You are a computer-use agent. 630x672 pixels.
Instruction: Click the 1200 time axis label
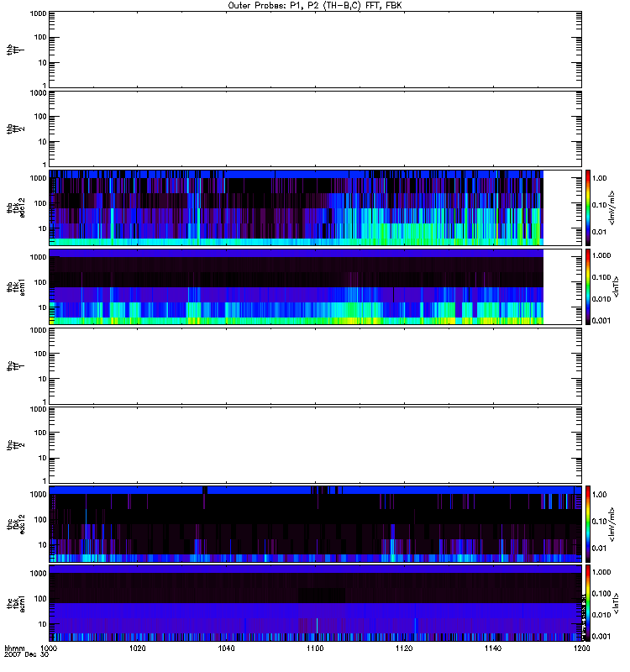tap(581, 649)
